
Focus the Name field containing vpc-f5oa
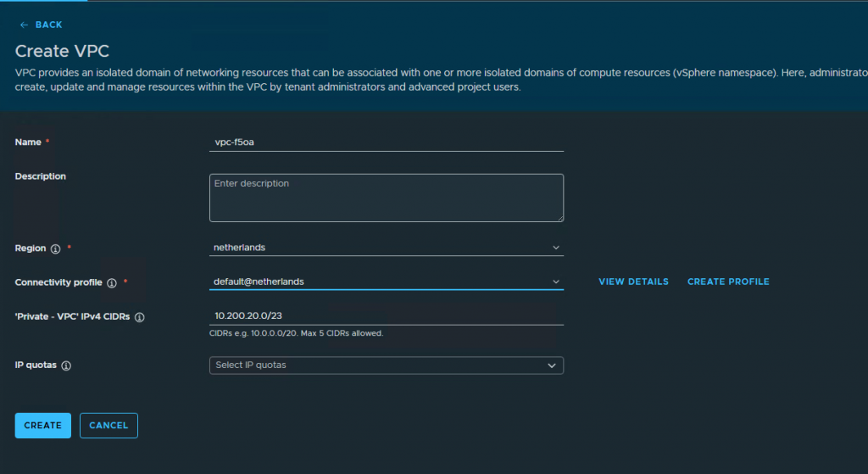tap(387, 142)
